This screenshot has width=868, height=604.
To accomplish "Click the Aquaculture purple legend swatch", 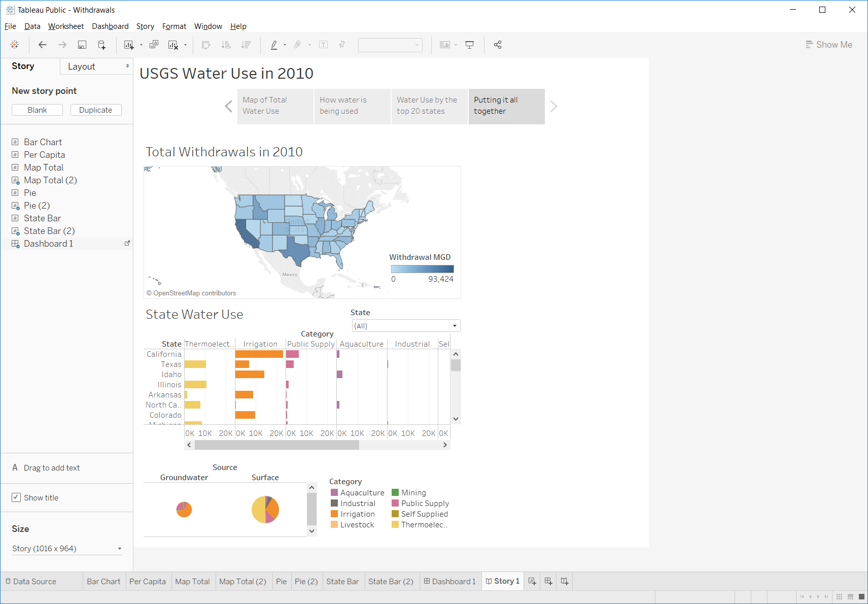I will pos(334,492).
